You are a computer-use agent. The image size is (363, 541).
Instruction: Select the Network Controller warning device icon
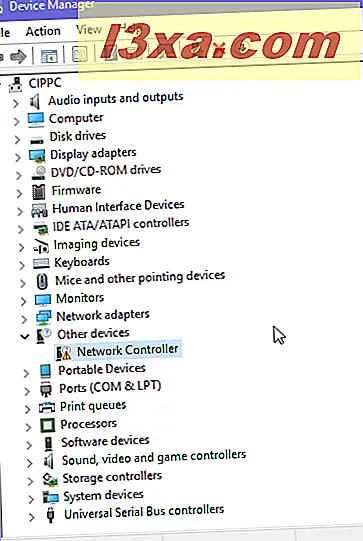tap(64, 353)
